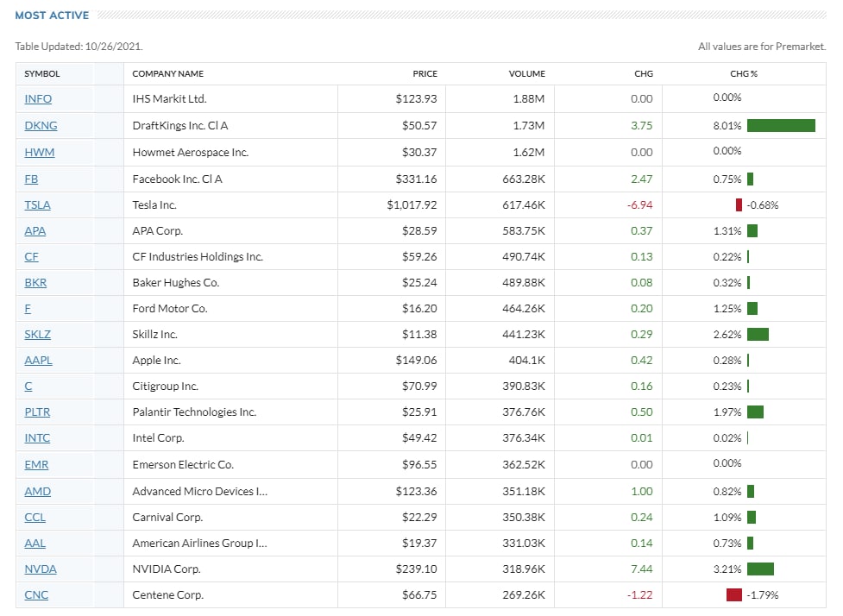Viewport: 843px width, 616px height.
Task: Click the green 3.21% bar for NVIDIA
Action: pos(760,569)
